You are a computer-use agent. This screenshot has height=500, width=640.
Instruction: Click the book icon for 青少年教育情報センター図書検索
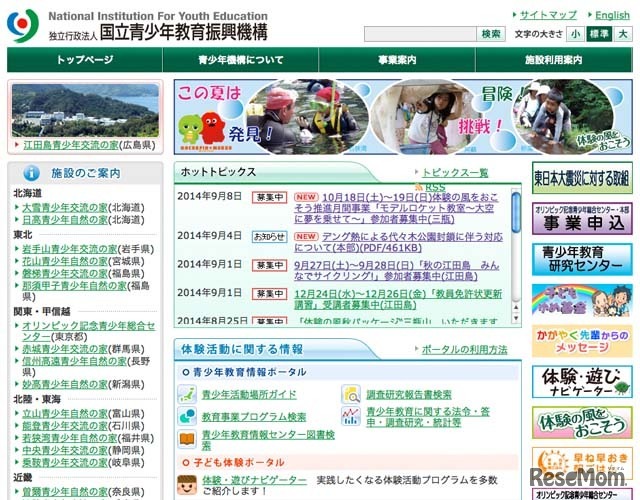[187, 439]
